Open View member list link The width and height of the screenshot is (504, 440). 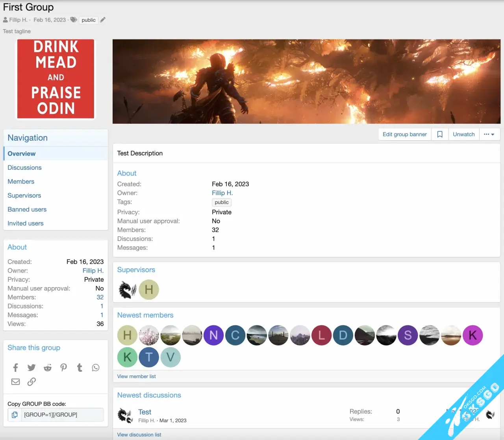click(136, 377)
